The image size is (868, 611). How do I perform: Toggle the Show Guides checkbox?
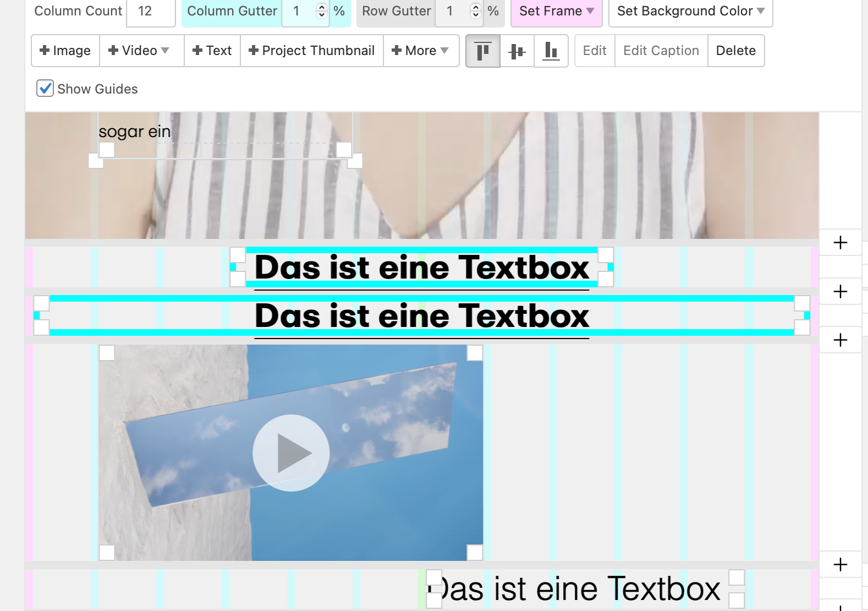coord(45,89)
